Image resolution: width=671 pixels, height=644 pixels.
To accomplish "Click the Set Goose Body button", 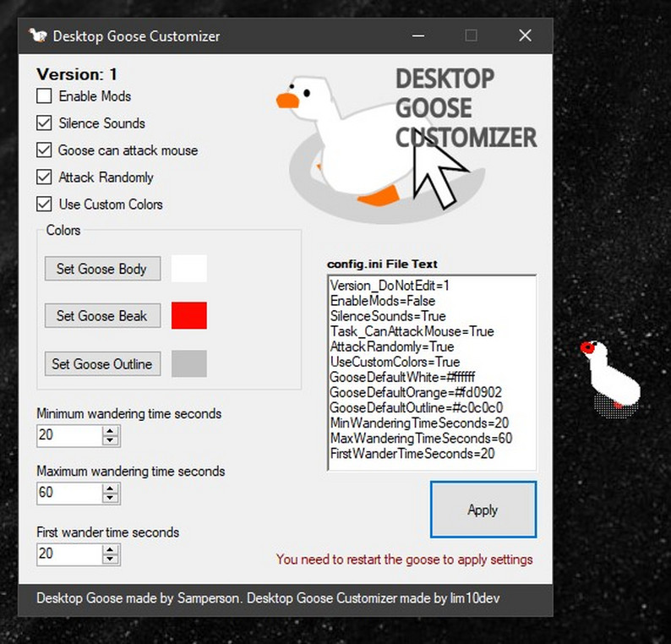I will 103,269.
